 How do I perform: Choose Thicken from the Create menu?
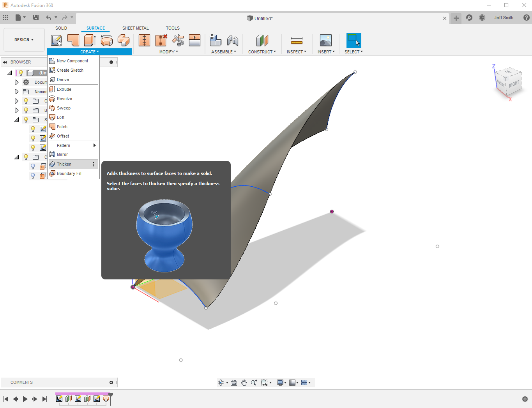tap(64, 164)
